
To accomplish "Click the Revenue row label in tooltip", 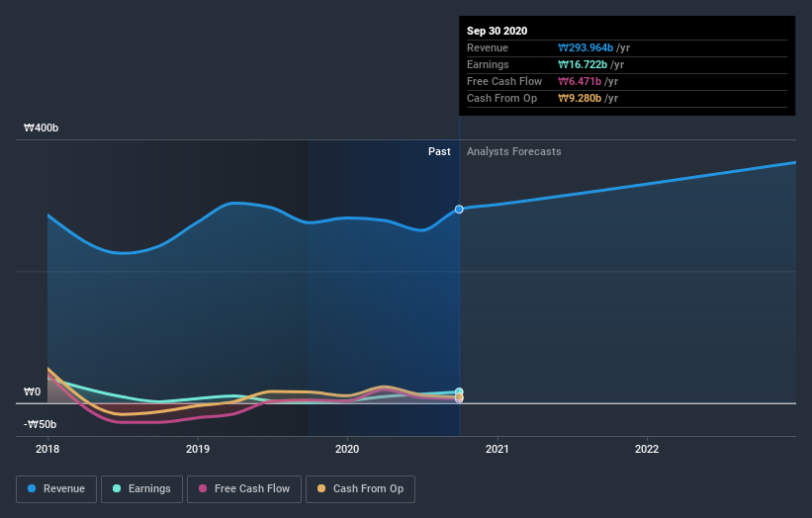I will click(x=488, y=48).
